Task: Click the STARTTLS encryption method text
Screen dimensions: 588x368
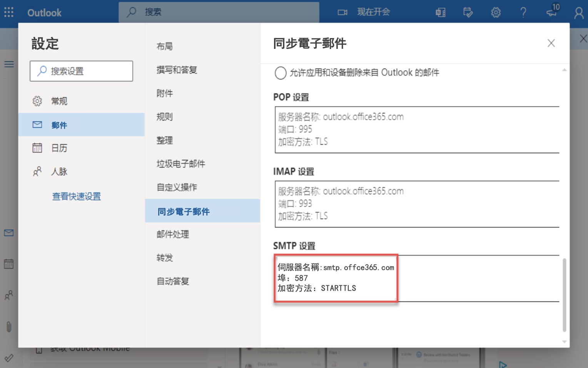Action: click(339, 288)
